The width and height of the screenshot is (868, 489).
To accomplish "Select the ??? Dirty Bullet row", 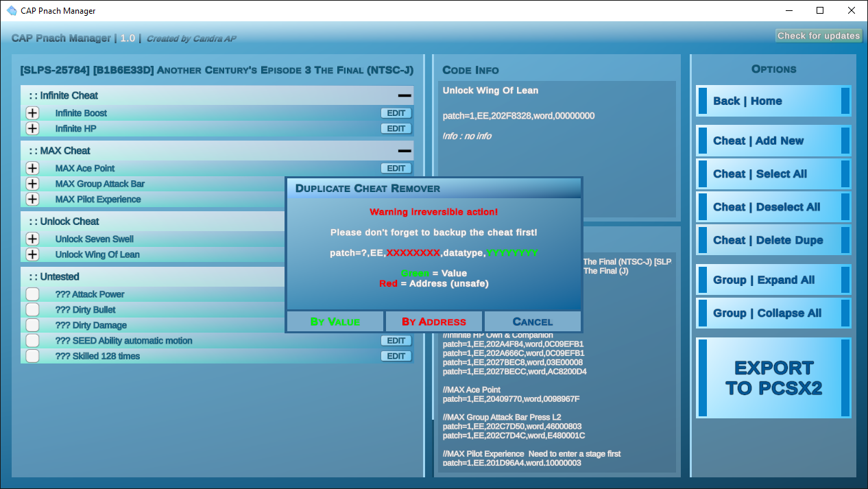I will [x=153, y=309].
